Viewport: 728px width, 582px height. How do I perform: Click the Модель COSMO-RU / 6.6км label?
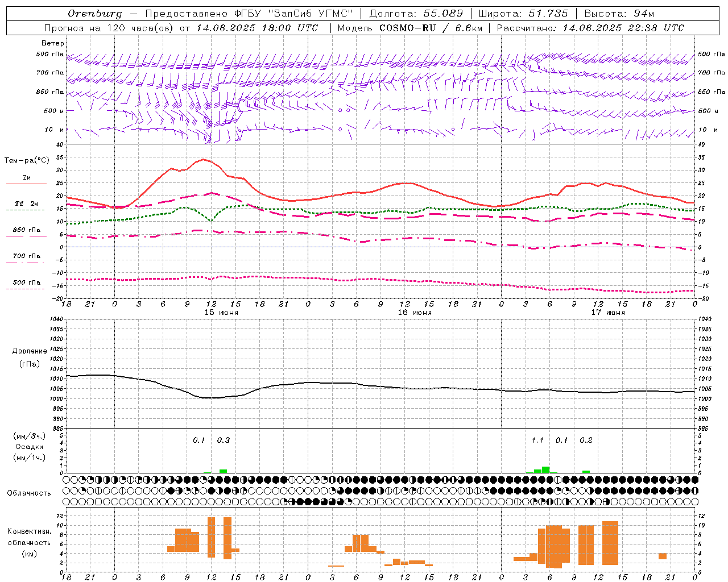(409, 28)
